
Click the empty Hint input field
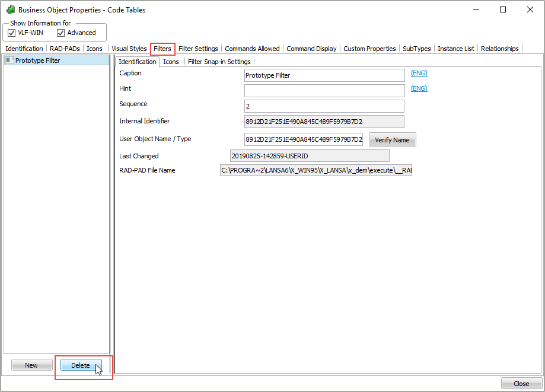click(x=324, y=91)
